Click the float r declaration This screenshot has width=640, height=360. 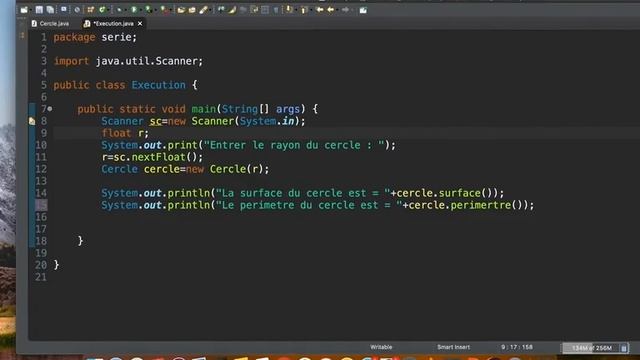coord(125,133)
